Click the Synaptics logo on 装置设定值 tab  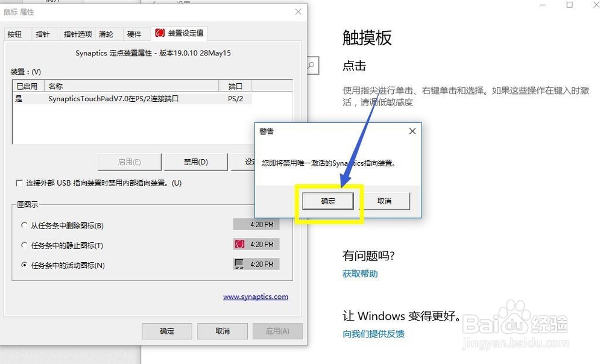tap(159, 34)
